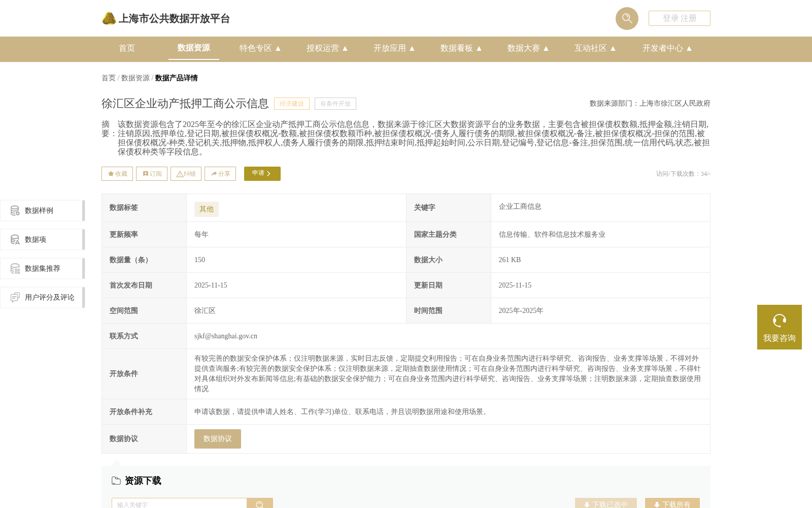Click the 其他 data tag
Viewport: 812px width, 508px height.
coord(207,209)
